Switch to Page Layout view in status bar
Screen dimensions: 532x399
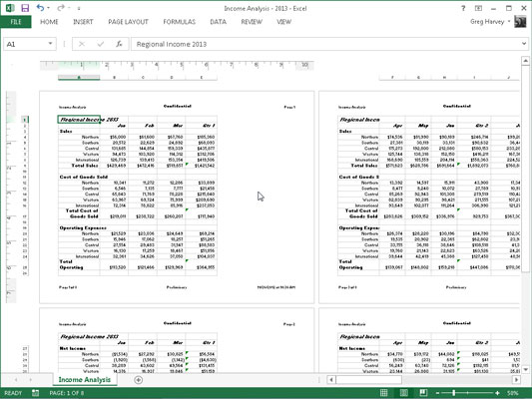click(x=404, y=393)
